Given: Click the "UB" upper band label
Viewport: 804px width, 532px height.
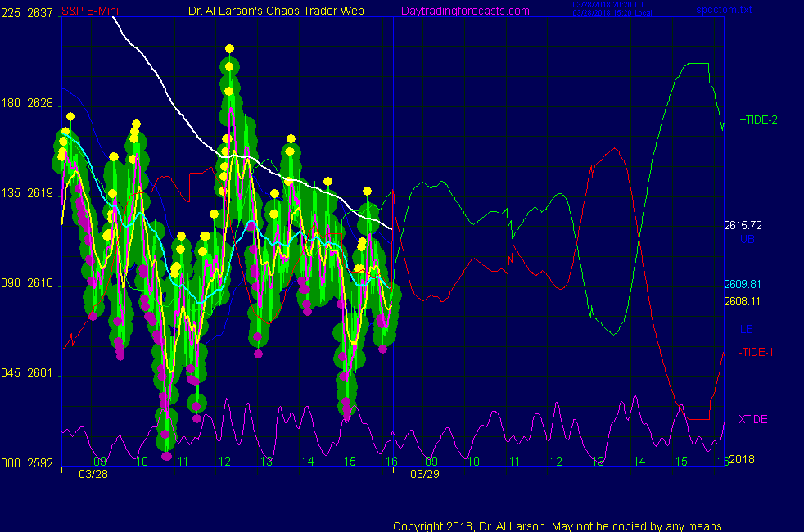Looking at the screenshot, I should click(x=747, y=239).
